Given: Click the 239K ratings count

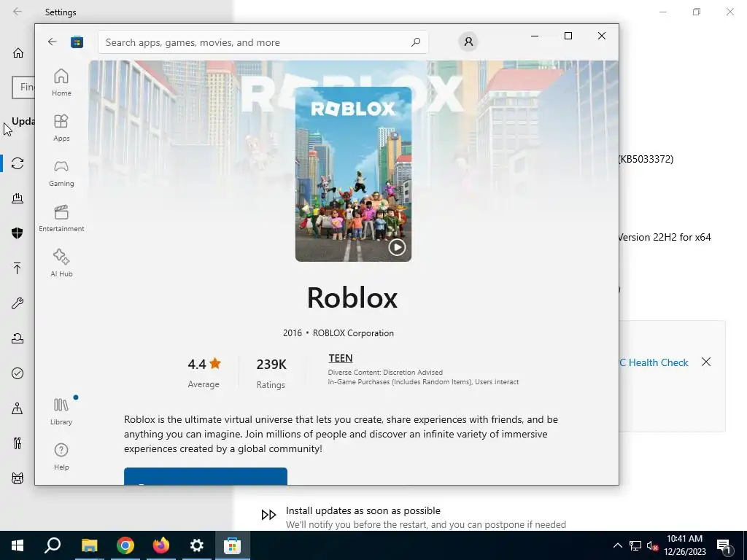Looking at the screenshot, I should pyautogui.click(x=271, y=365).
